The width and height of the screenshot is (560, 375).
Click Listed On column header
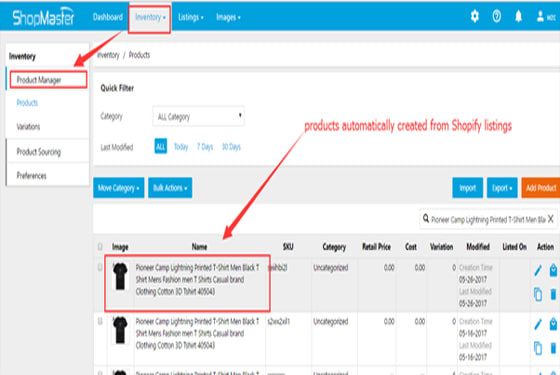click(514, 246)
